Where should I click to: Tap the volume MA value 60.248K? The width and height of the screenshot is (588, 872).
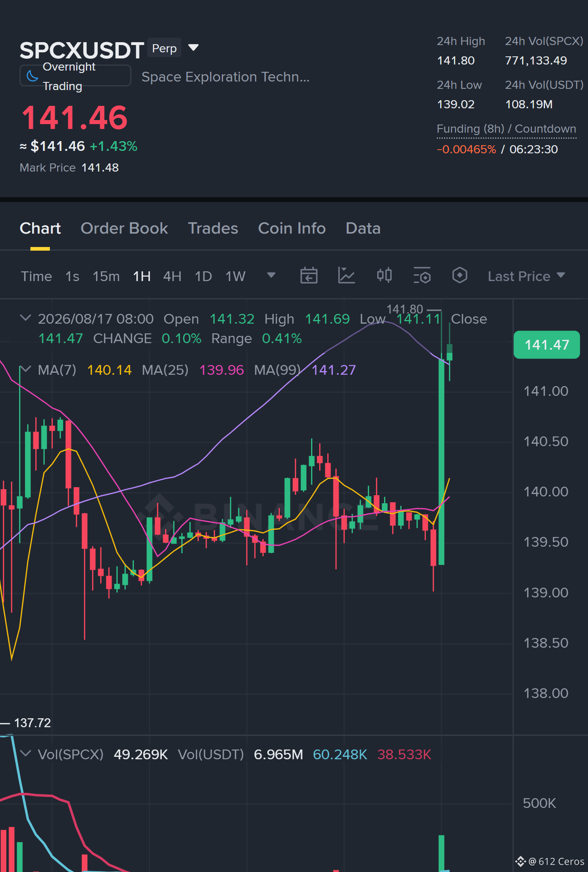tap(340, 754)
